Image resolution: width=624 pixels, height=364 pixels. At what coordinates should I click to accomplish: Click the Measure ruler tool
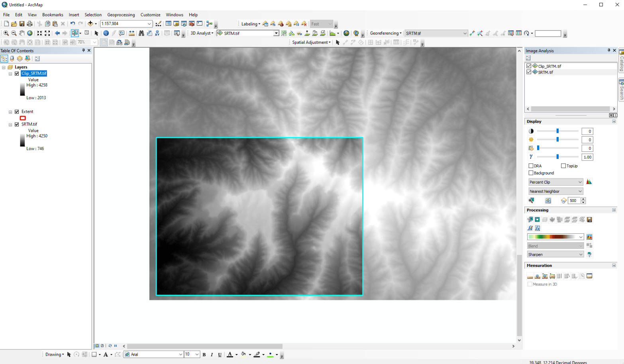[x=131, y=33]
